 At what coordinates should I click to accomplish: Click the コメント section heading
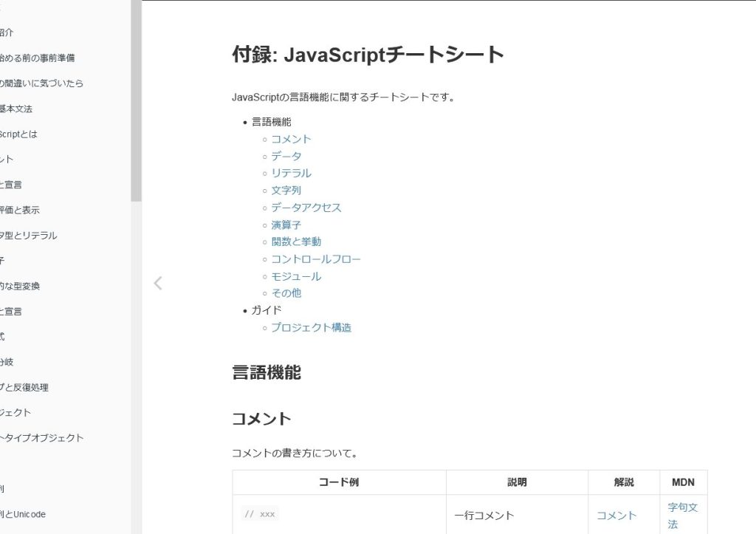coord(261,419)
